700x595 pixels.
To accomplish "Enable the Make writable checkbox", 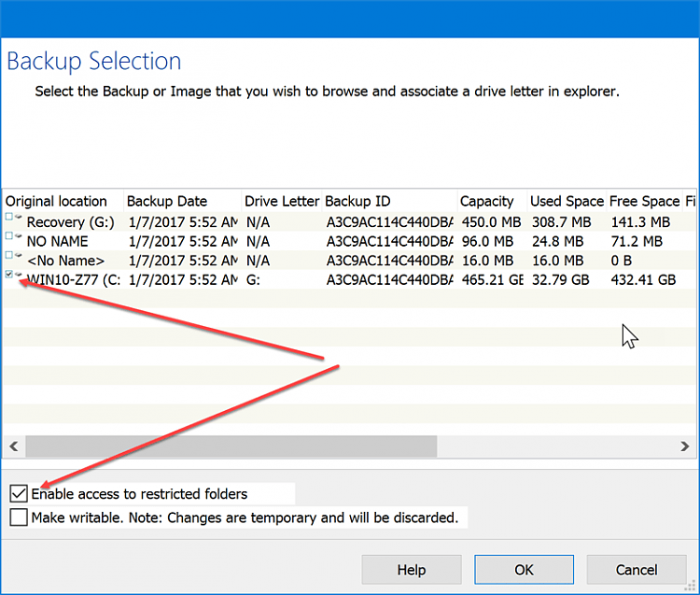I will point(19,517).
